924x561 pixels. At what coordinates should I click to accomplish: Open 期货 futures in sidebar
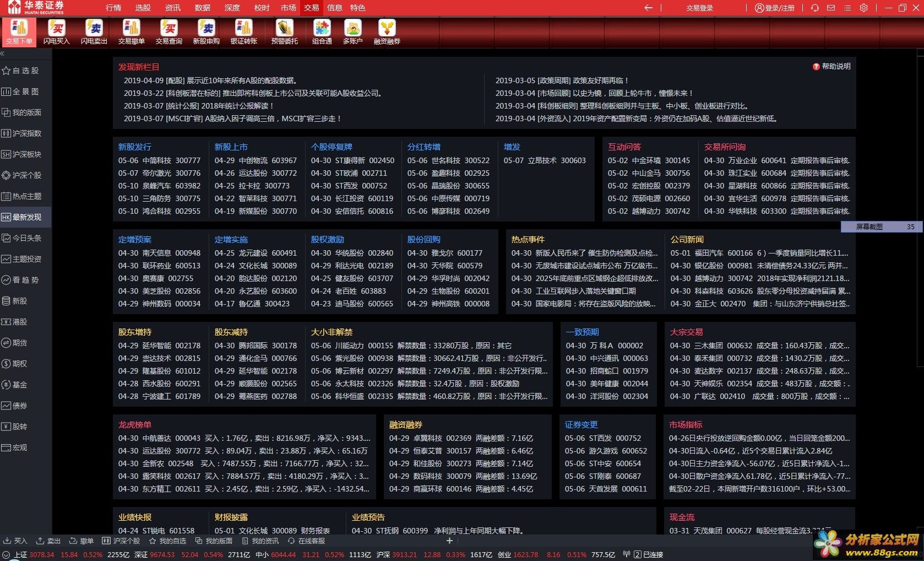pos(26,343)
